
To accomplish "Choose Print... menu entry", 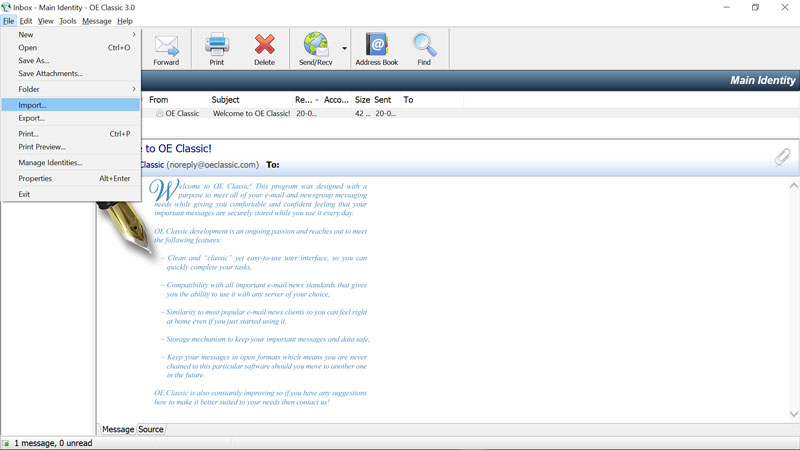I will tap(71, 134).
